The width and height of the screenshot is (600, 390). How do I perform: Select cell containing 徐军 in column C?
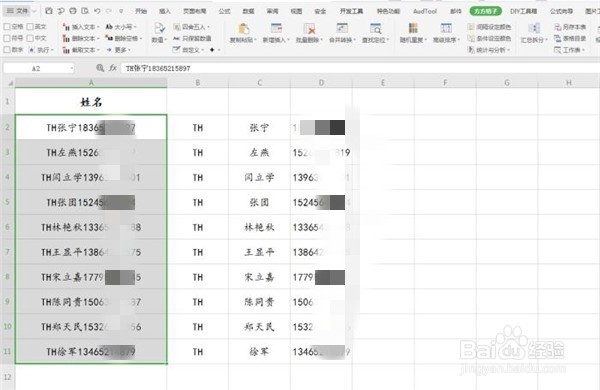pos(259,351)
